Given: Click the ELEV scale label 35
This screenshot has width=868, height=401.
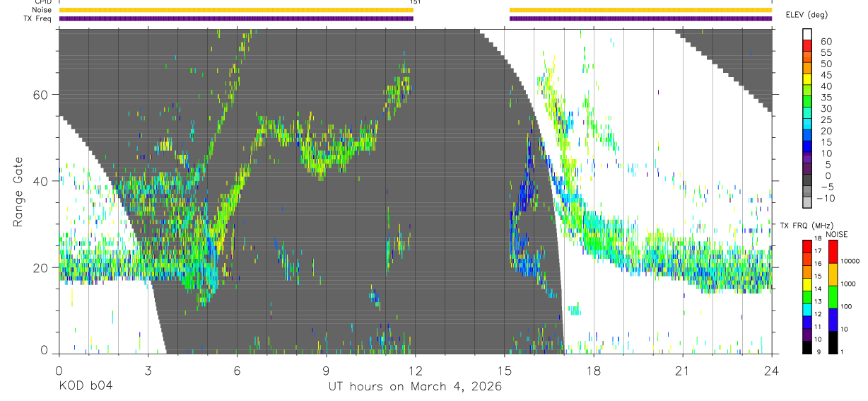Looking at the screenshot, I should (826, 97).
